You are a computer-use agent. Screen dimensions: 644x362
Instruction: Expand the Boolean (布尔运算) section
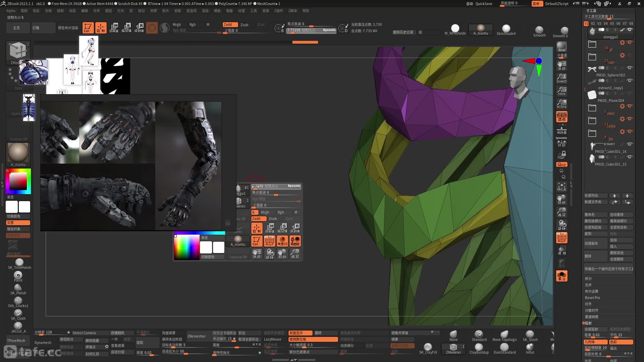coord(591,291)
